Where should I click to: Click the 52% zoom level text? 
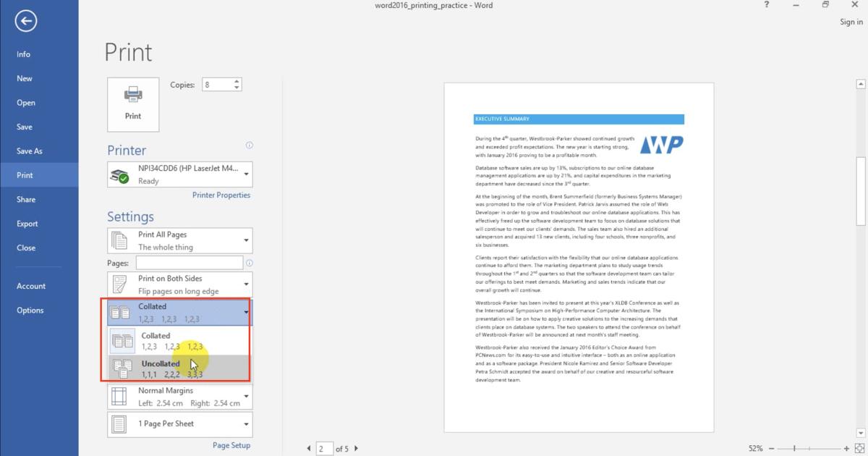[x=755, y=449]
